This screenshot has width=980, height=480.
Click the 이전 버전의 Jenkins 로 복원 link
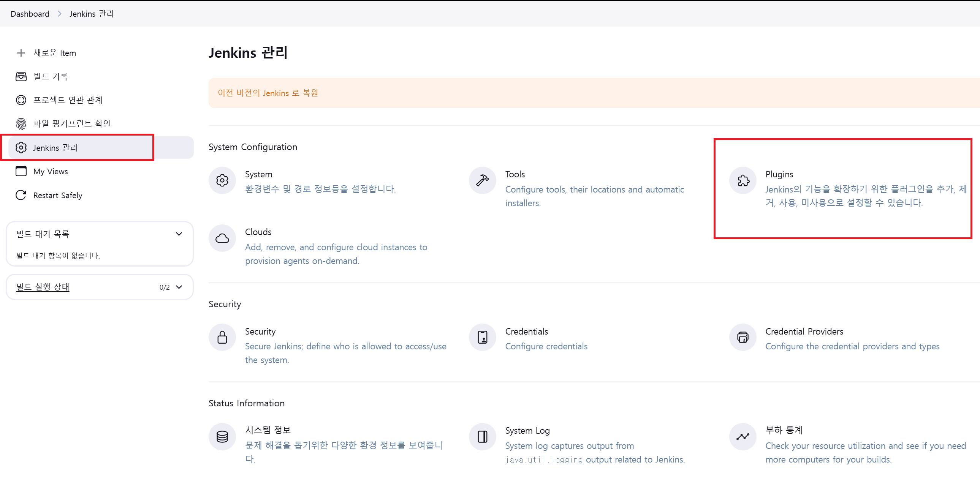[268, 93]
